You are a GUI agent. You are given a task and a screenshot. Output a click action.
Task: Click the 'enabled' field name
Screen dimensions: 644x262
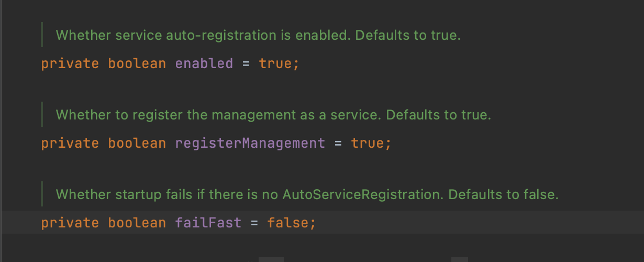pyautogui.click(x=204, y=64)
